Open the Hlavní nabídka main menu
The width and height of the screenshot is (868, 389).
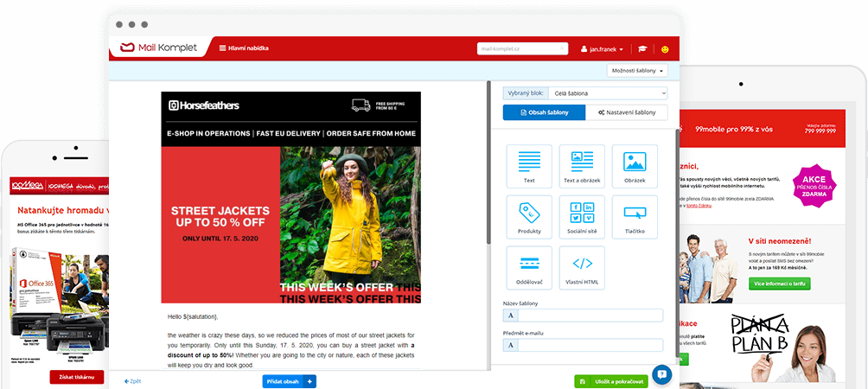(244, 48)
